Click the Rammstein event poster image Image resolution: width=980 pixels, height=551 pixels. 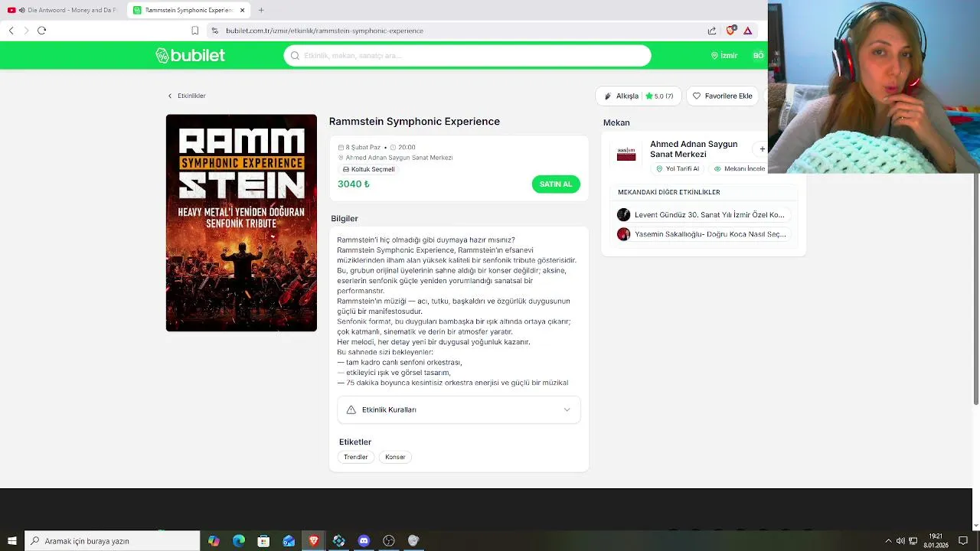tap(241, 223)
